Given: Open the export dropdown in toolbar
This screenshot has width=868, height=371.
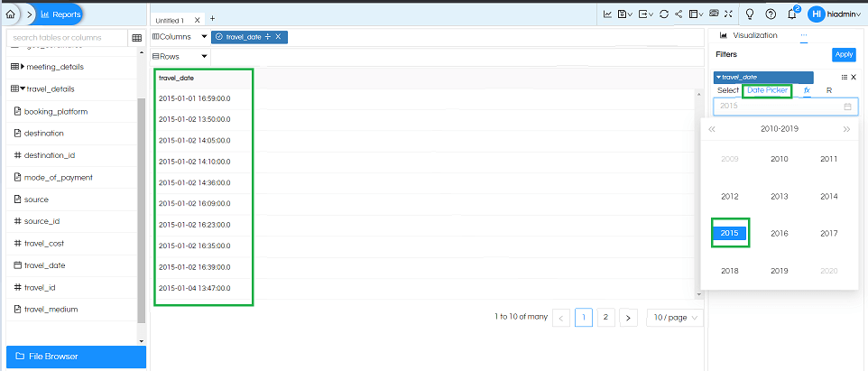Looking at the screenshot, I should 645,14.
